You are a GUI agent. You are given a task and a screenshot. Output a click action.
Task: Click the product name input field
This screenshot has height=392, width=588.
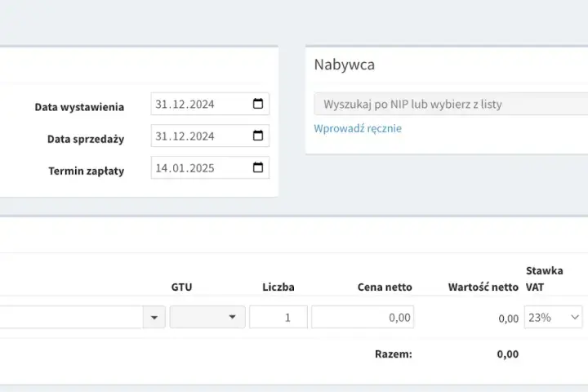[x=71, y=318]
